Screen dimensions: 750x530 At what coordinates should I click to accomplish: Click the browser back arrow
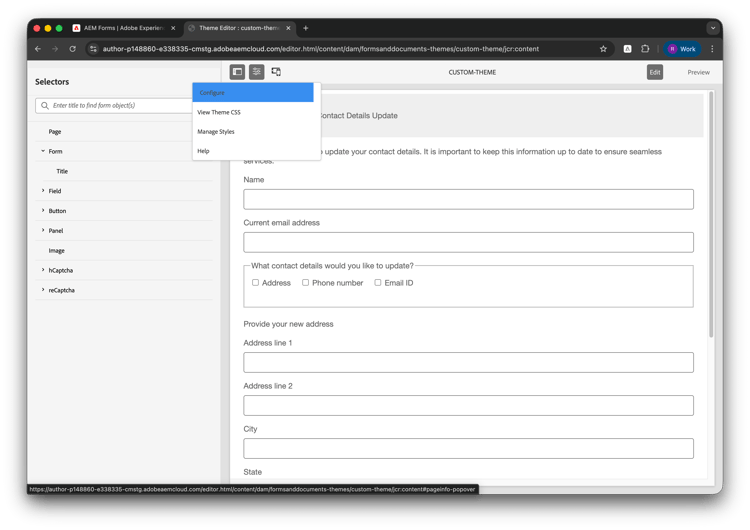[x=38, y=49]
